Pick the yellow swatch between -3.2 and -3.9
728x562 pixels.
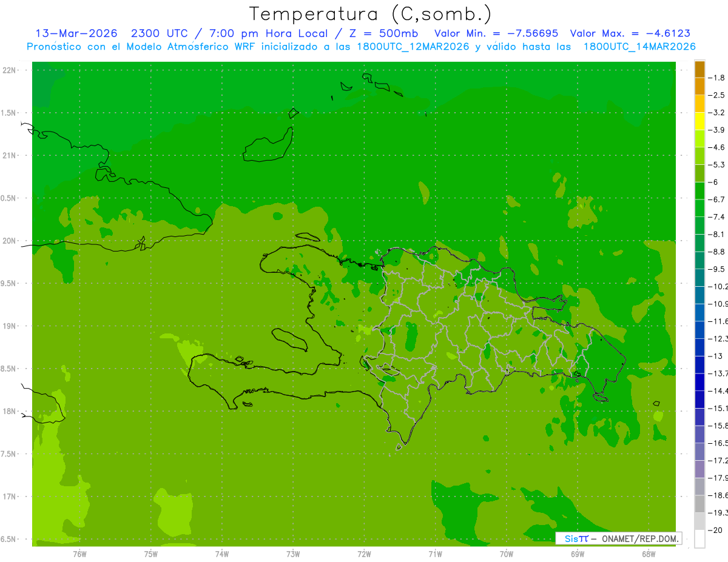(700, 121)
